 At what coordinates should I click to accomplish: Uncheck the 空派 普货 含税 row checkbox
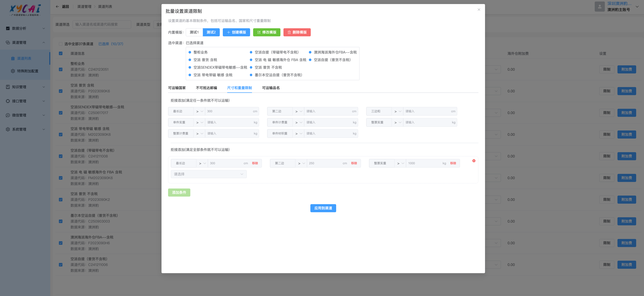(x=61, y=91)
